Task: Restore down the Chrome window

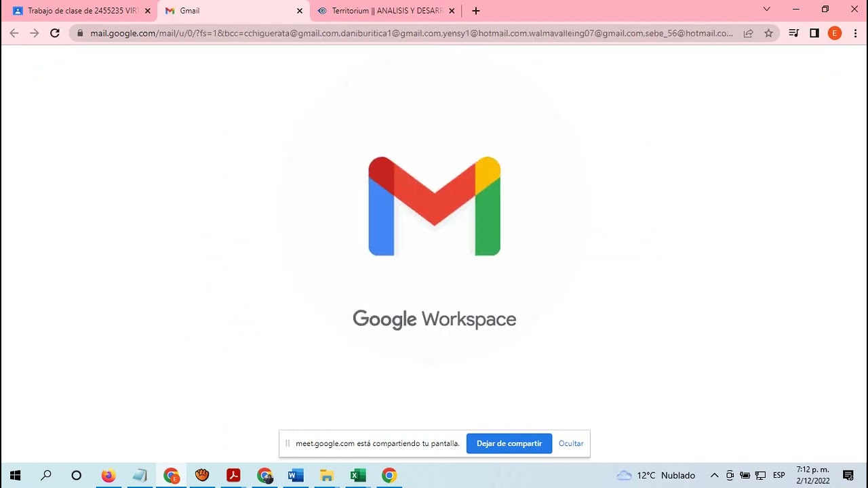Action: coord(825,10)
